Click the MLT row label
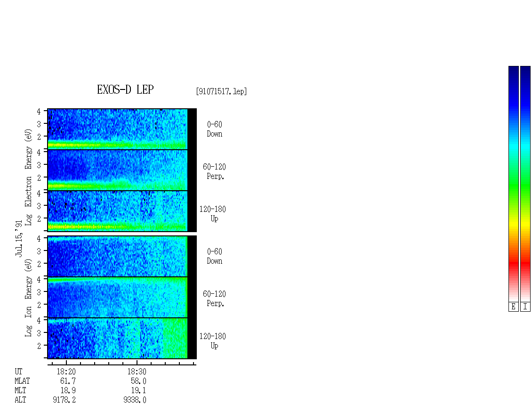This screenshot has height=412, width=532. (20, 391)
